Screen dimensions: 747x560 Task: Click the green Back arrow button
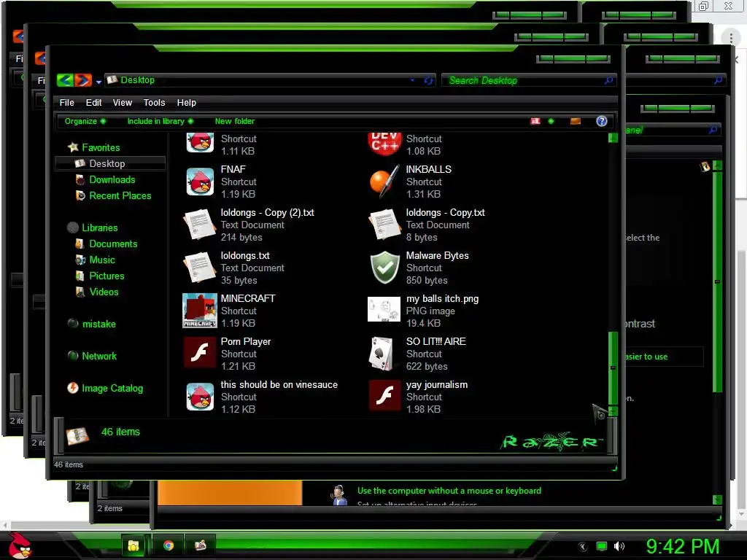tap(65, 80)
